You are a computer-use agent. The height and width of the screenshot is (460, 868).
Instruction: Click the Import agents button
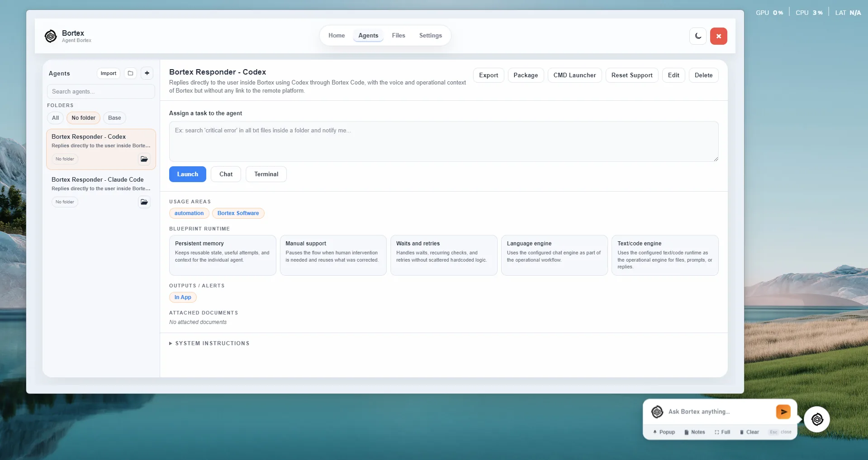[108, 73]
